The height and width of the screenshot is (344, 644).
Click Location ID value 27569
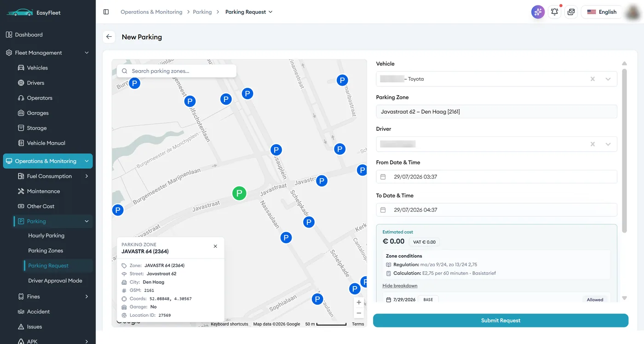tap(165, 315)
